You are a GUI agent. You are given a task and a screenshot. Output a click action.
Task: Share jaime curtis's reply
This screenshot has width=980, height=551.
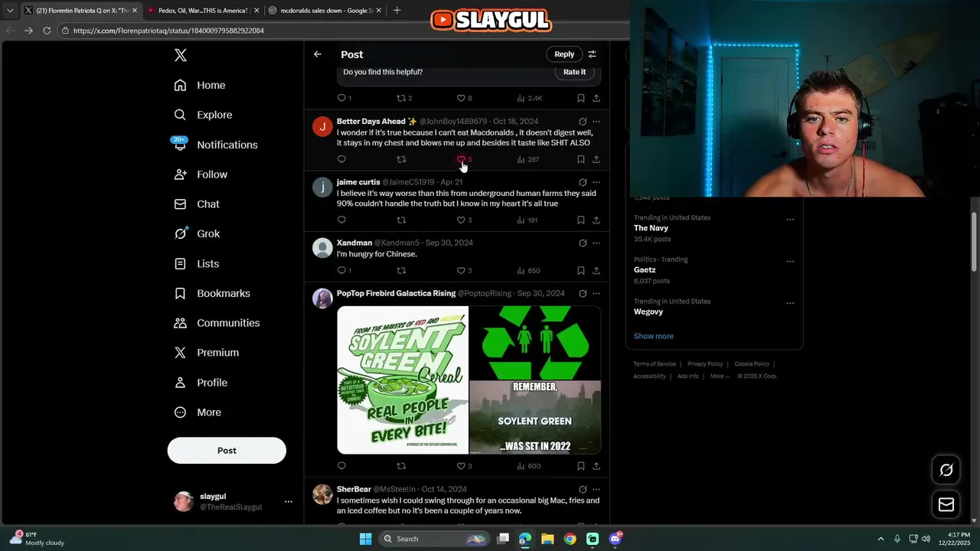click(x=596, y=220)
